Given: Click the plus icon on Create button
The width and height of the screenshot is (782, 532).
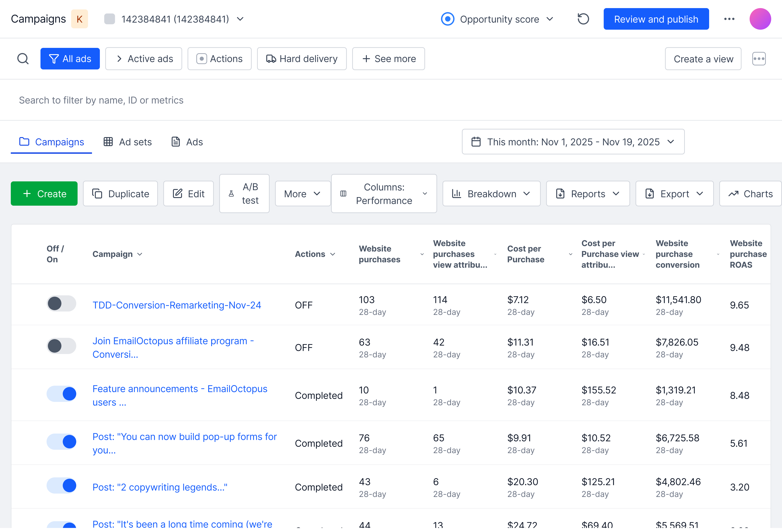Looking at the screenshot, I should 27,194.
